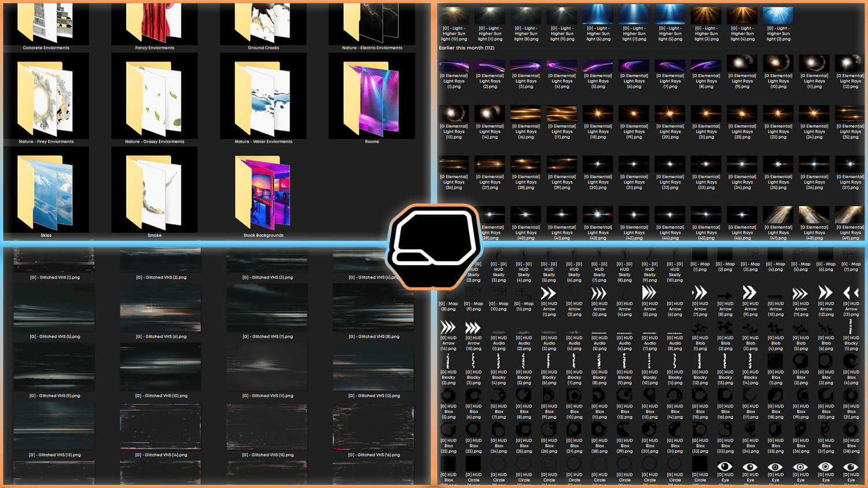Select the Glitched VHS (1).png thumbnail
Screen dimensions: 868x488
(x=54, y=260)
